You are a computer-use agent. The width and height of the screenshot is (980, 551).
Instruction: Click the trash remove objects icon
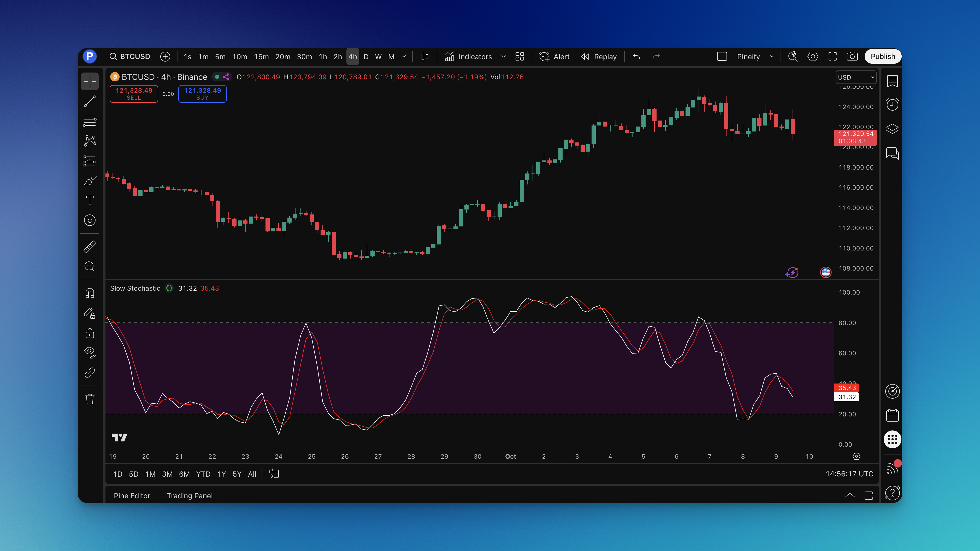pyautogui.click(x=90, y=399)
